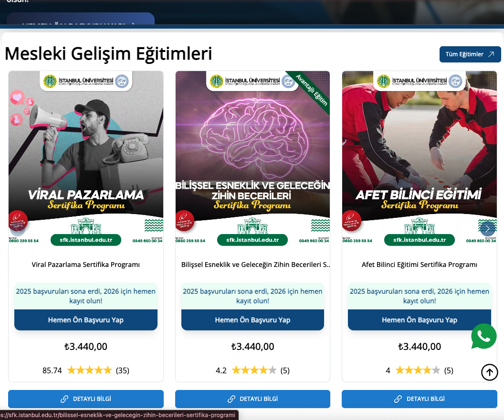Screen dimensions: 504x420
Task: Click the star rating of Viral Pazarlama
Action: (x=89, y=370)
